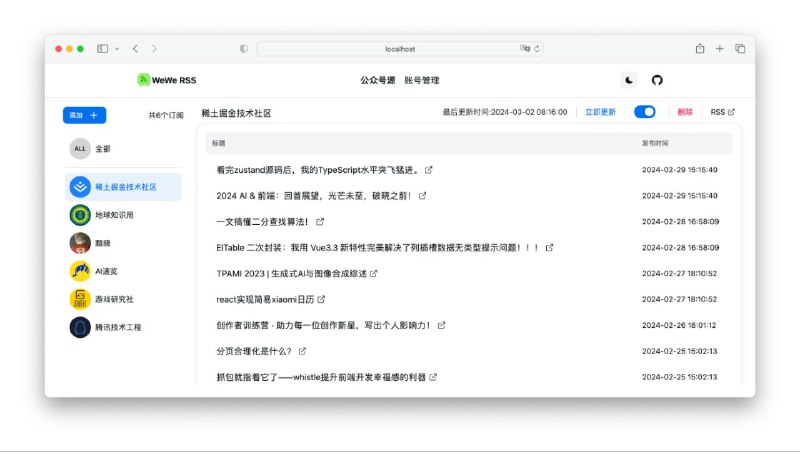
Task: Open the RSS feed link
Action: pos(722,112)
